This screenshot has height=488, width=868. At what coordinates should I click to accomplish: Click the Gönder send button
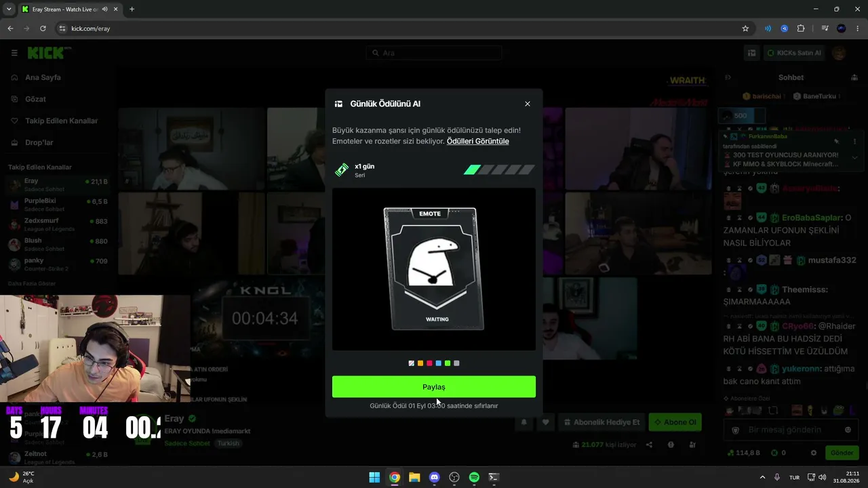coord(842,453)
